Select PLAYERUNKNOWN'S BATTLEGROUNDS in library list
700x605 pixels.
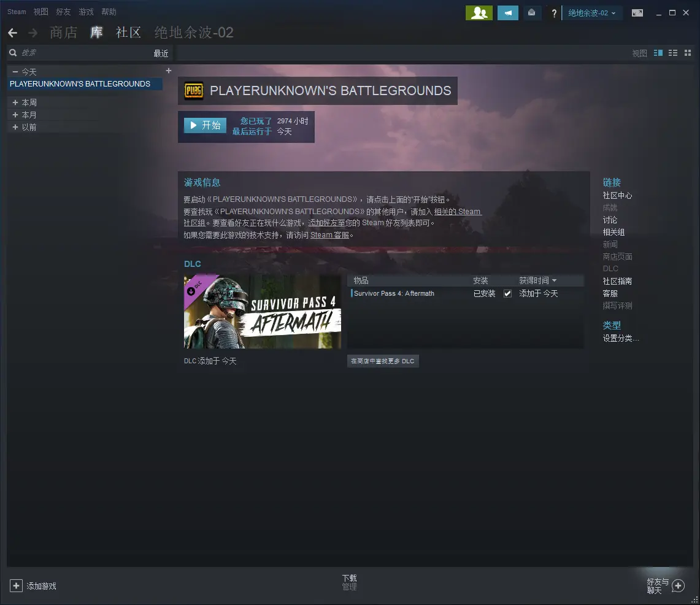[85, 84]
